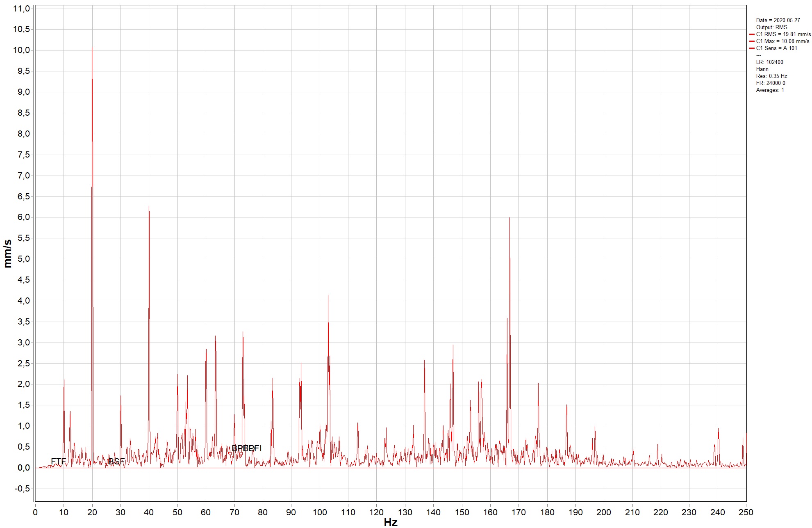Click the x-axis tick label '0'

click(x=35, y=512)
